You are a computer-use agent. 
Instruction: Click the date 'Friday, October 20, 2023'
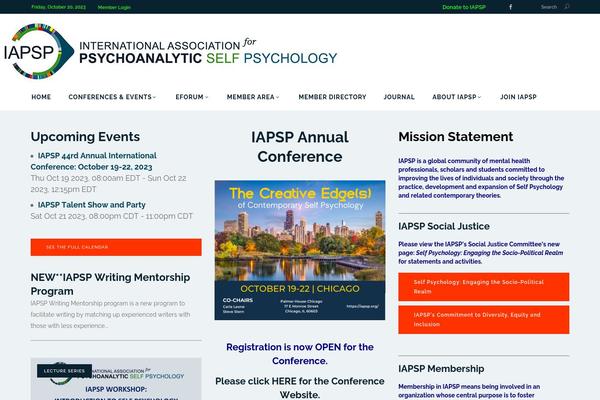[x=59, y=7]
